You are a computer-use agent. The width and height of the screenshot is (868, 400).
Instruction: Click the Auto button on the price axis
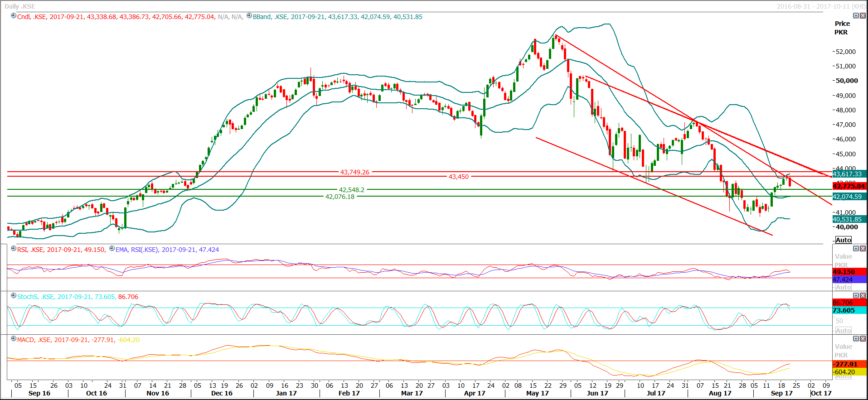click(843, 240)
